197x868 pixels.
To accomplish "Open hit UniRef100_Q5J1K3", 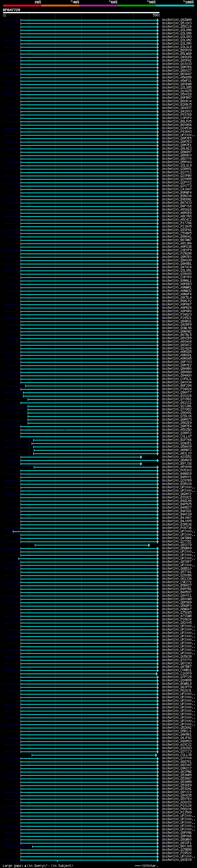I will click(177, 23).
